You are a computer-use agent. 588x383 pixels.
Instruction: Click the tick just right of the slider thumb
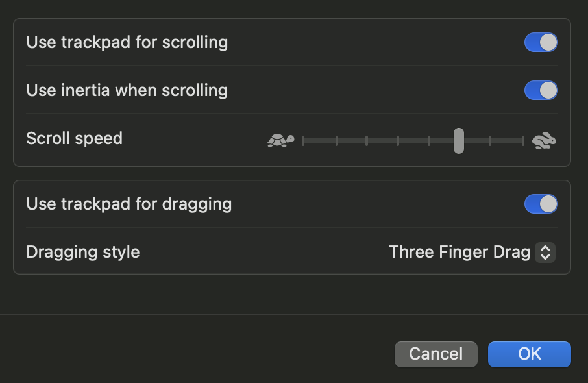490,140
